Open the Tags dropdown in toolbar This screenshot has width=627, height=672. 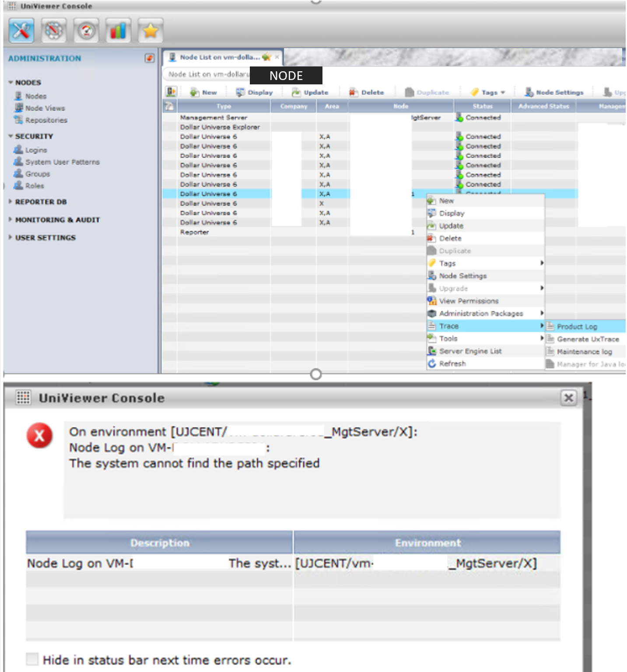(x=488, y=92)
